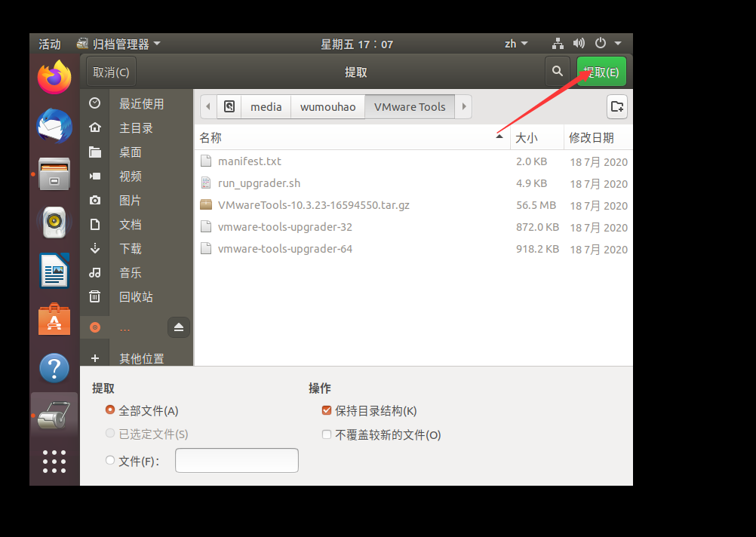The height and width of the screenshot is (537, 756).
Task: Switch to media path segment
Action: (x=266, y=106)
